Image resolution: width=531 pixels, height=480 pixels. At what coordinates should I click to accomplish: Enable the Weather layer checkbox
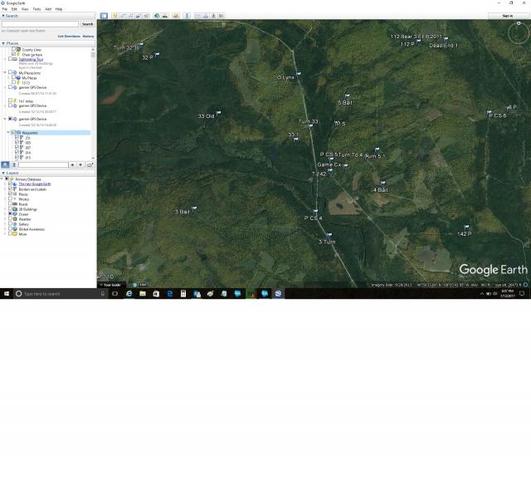[x=10, y=219]
